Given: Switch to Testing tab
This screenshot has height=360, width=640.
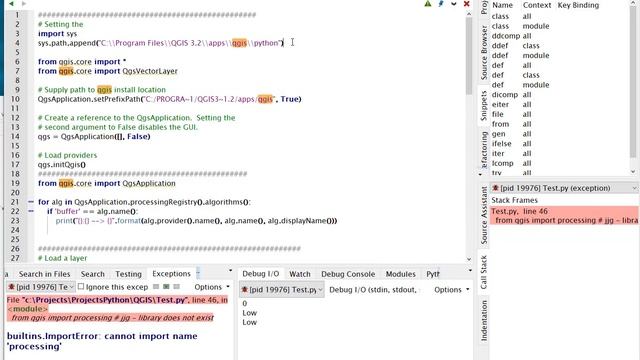Looking at the screenshot, I should pyautogui.click(x=128, y=274).
